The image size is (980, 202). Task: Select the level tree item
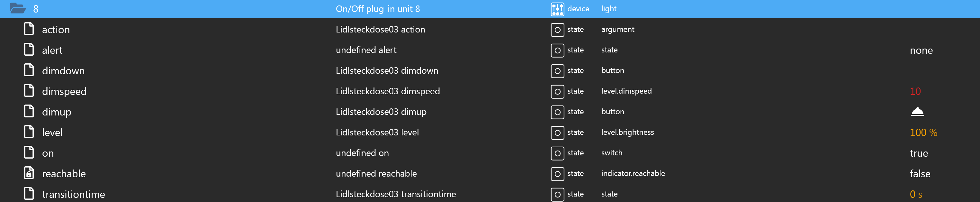coord(52,133)
